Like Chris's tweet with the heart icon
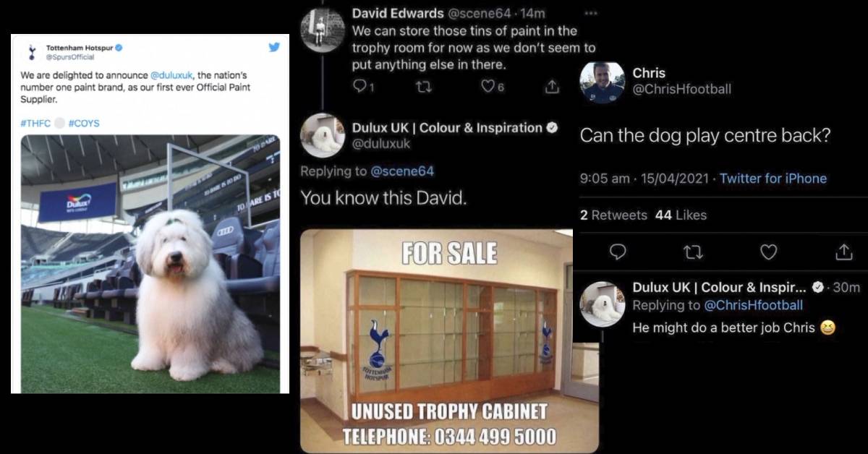Screen dimensions: 868x454 coord(769,252)
